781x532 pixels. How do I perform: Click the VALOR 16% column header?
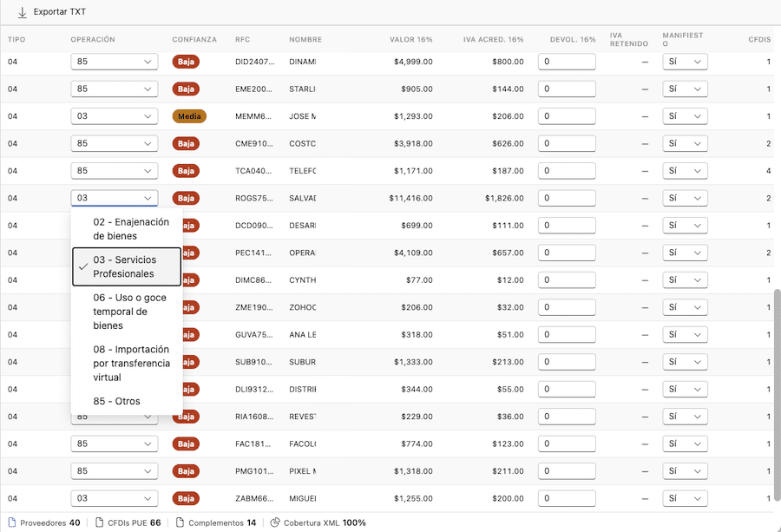point(411,39)
